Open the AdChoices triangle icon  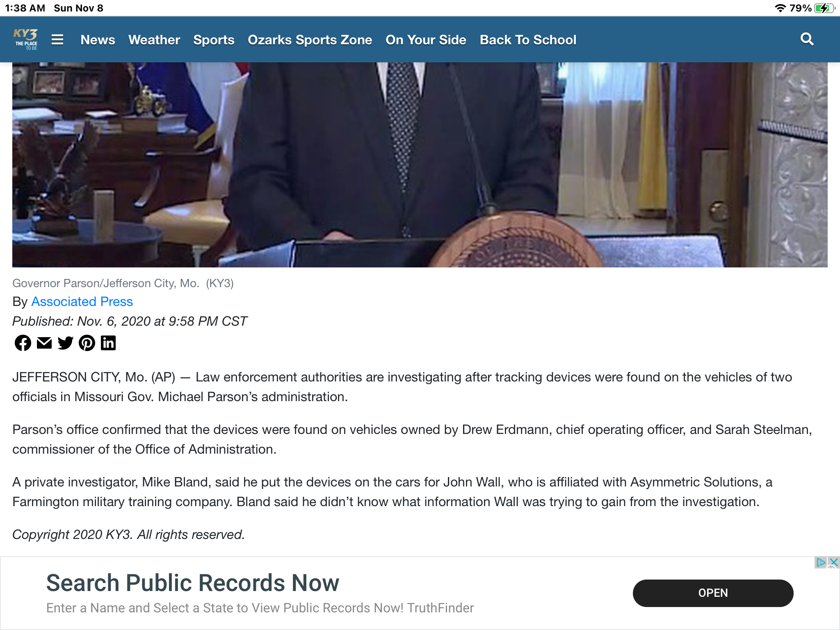[x=821, y=562]
